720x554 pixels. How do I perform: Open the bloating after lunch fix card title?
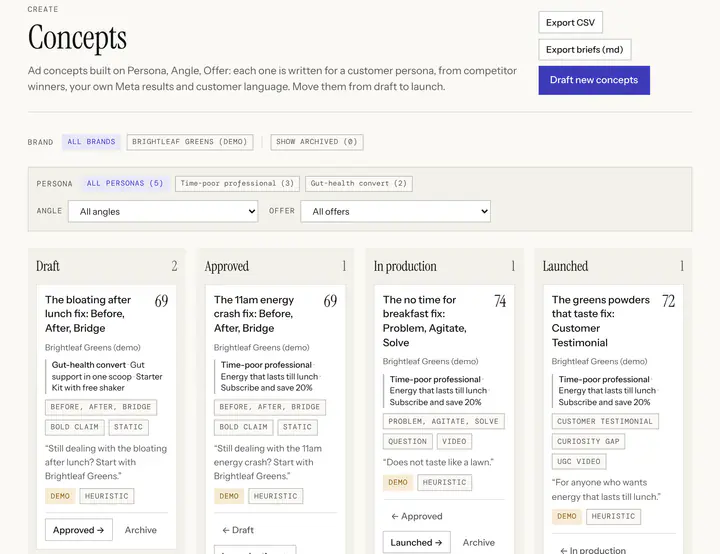pos(88,314)
